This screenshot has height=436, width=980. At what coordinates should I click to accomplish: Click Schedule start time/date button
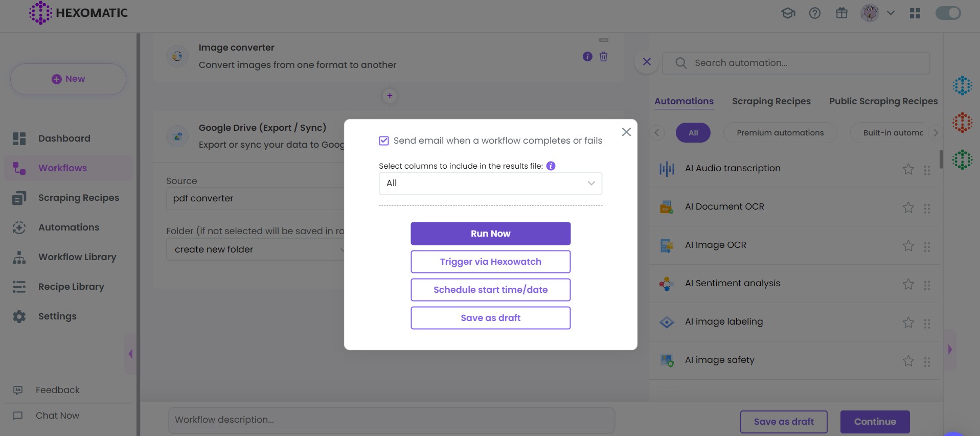click(x=490, y=290)
